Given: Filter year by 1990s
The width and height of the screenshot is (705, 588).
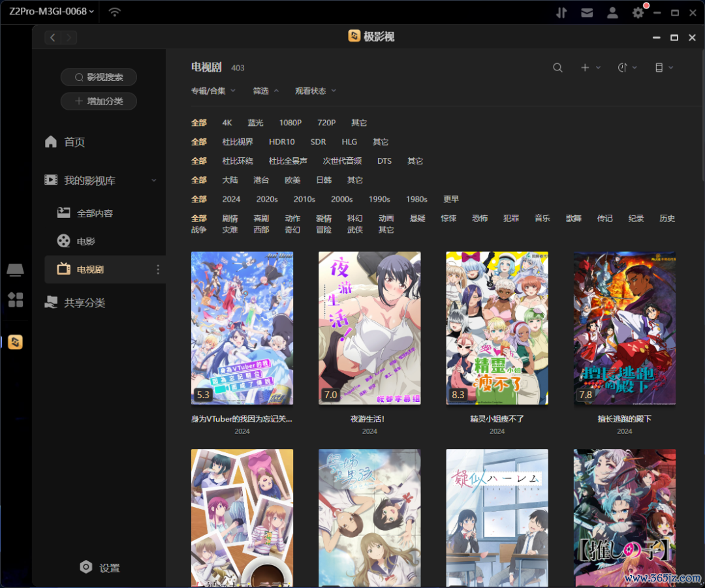Looking at the screenshot, I should click(x=379, y=199).
